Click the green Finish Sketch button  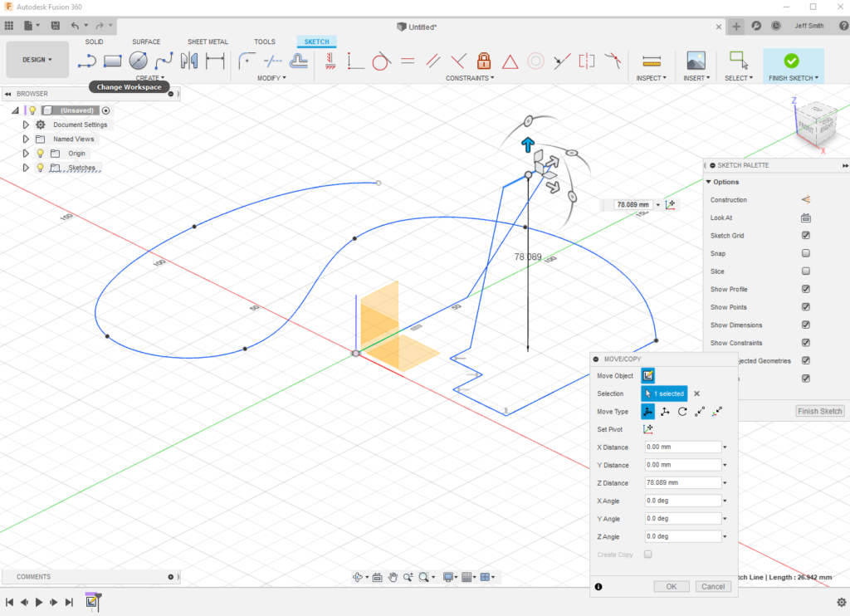tap(791, 61)
